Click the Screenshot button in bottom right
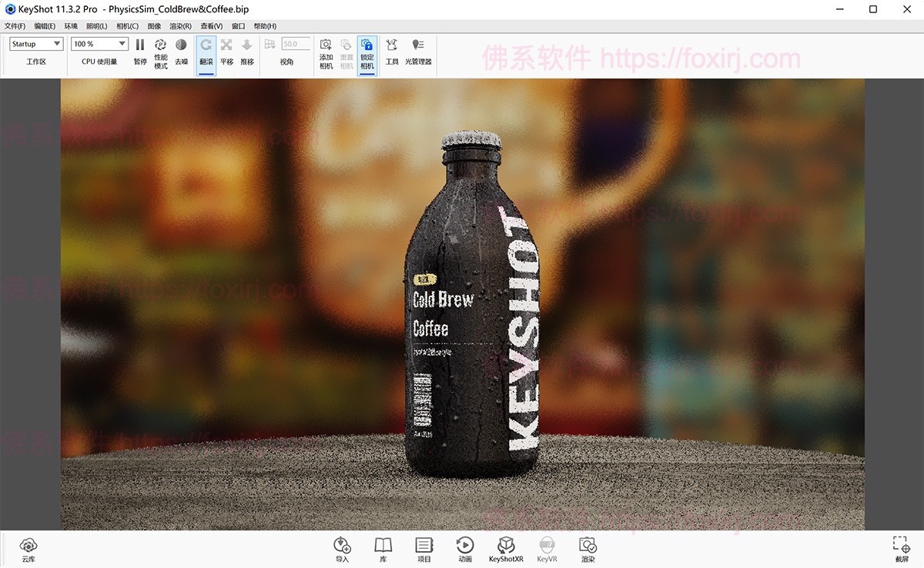This screenshot has width=924, height=568. coord(899,546)
